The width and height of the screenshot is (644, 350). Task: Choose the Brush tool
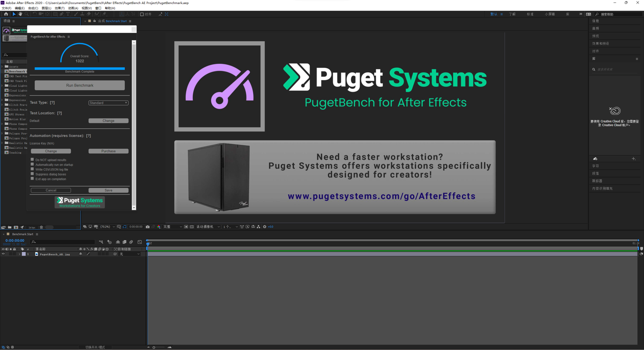[x=76, y=14]
